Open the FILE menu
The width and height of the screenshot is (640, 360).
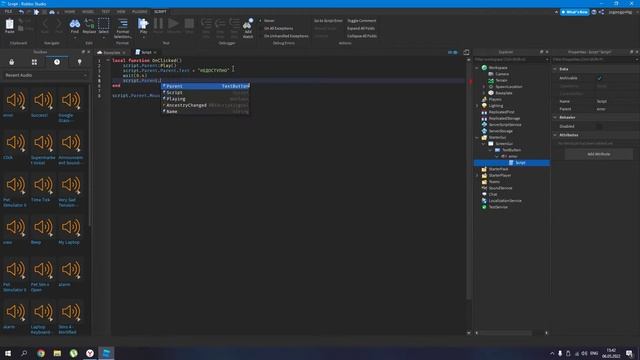8,12
